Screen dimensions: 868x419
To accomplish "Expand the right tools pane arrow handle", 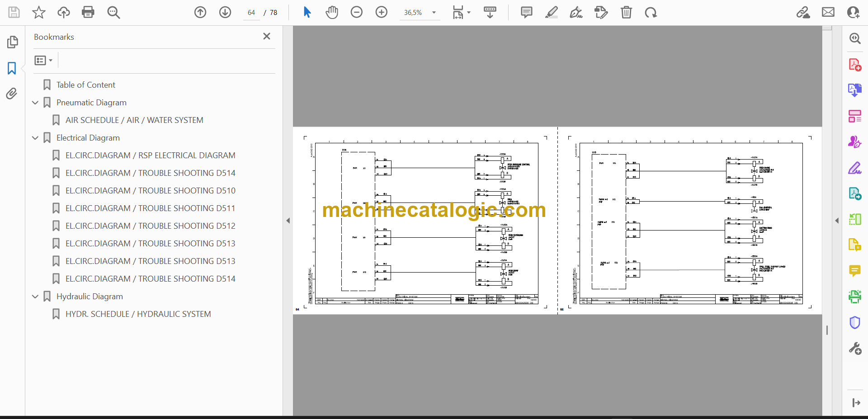I will [837, 221].
